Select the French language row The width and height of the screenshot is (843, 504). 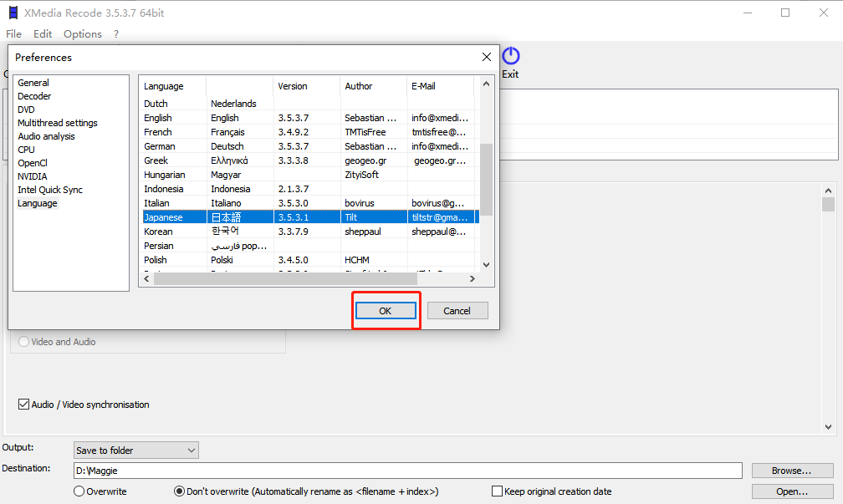click(x=310, y=132)
